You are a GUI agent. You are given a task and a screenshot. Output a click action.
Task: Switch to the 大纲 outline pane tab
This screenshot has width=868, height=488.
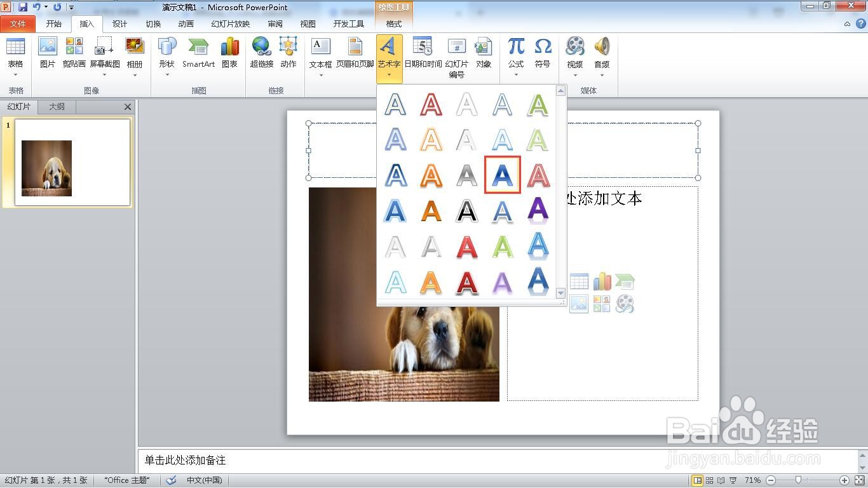tap(57, 107)
